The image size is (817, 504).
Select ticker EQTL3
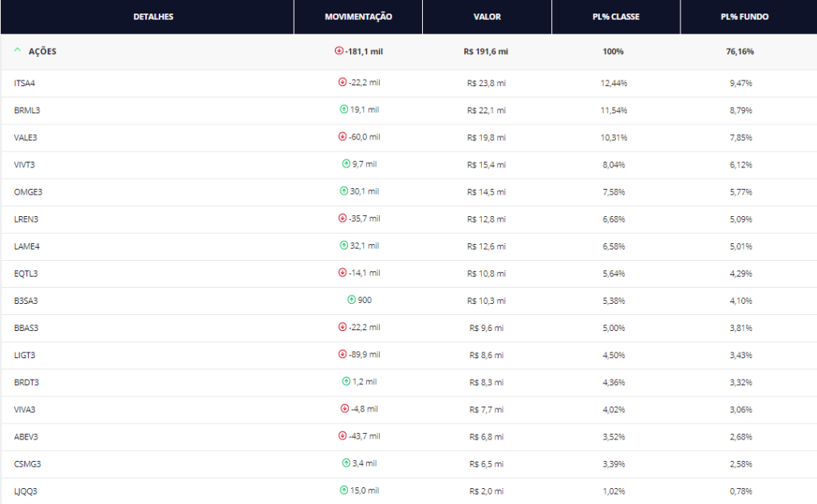coord(26,274)
